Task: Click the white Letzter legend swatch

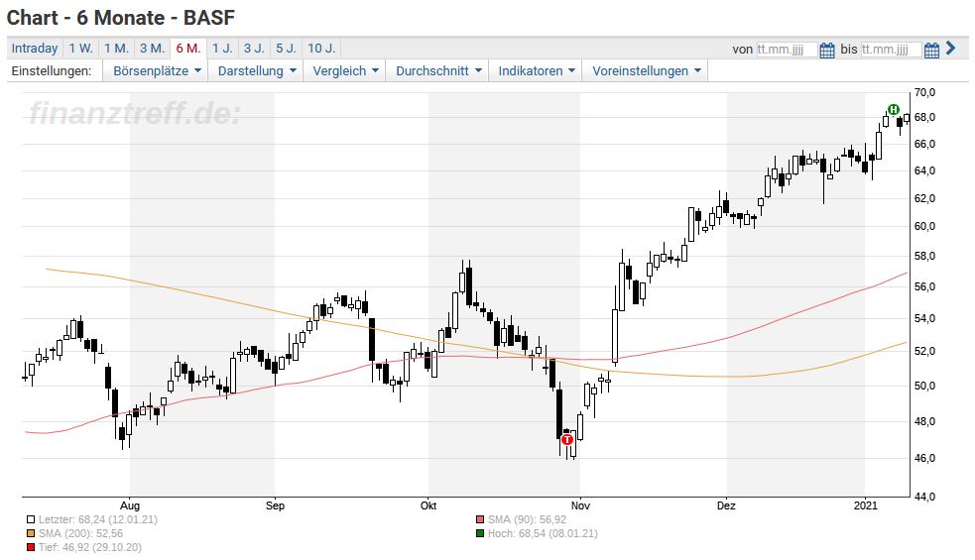Action: pyautogui.click(x=31, y=519)
